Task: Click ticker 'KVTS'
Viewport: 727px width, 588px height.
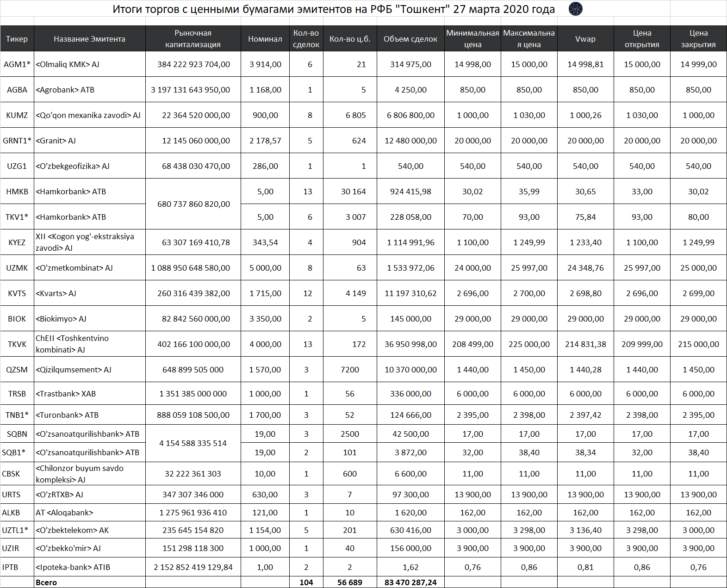Action: 17,293
